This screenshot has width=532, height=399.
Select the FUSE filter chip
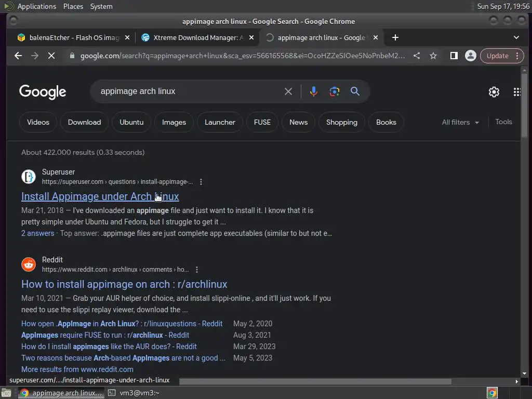pyautogui.click(x=262, y=122)
